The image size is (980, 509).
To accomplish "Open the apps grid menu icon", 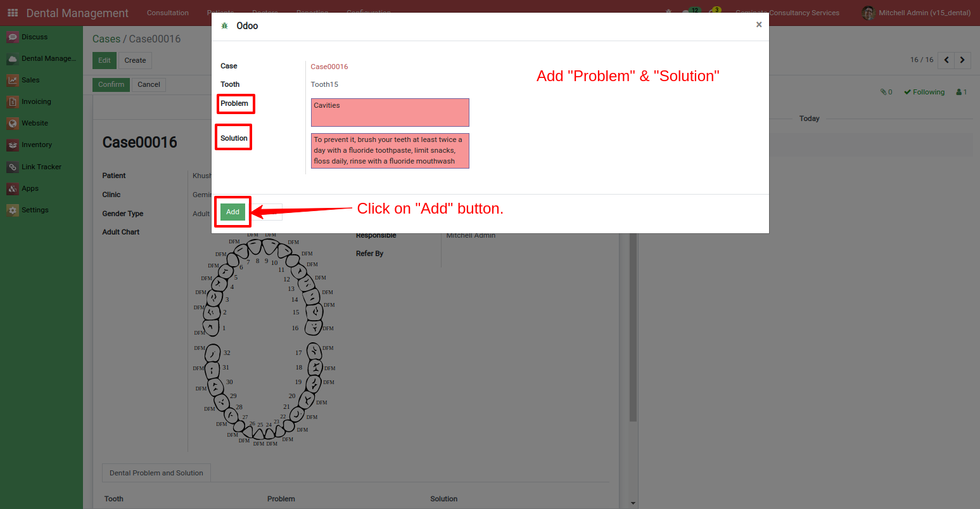I will pos(13,13).
